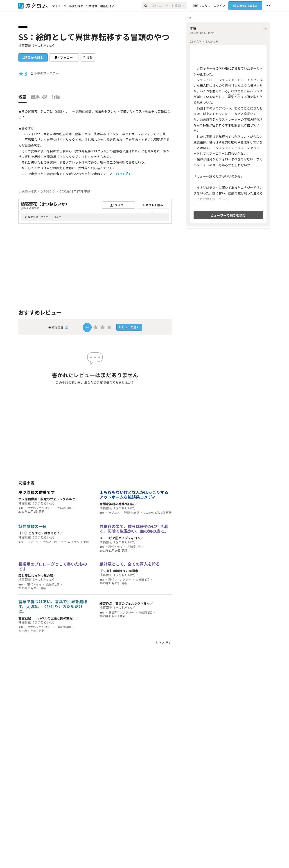Open マイページ in the top navigation
The width and height of the screenshot is (289, 868).
click(x=59, y=6)
